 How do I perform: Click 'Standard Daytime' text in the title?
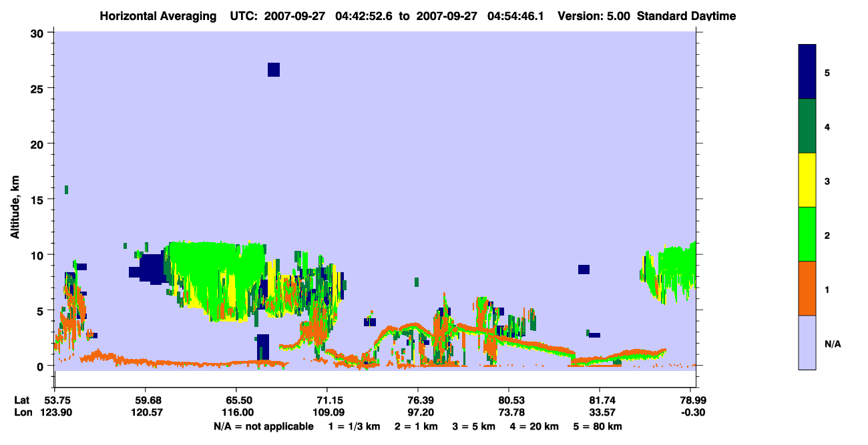click(686, 16)
